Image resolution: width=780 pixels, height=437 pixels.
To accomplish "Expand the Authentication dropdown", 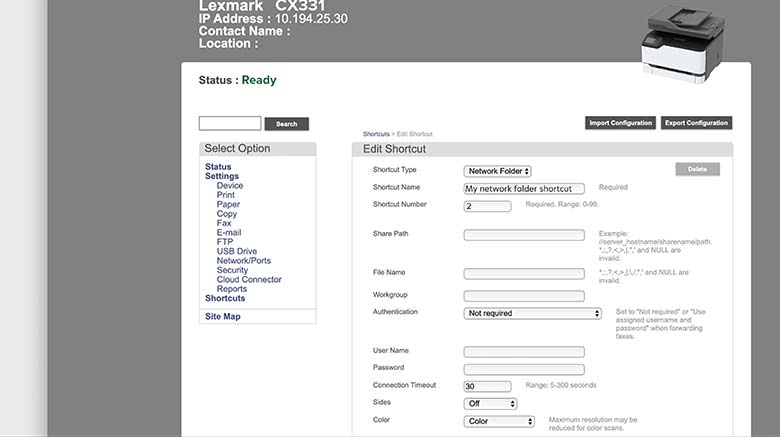I will tap(533, 313).
